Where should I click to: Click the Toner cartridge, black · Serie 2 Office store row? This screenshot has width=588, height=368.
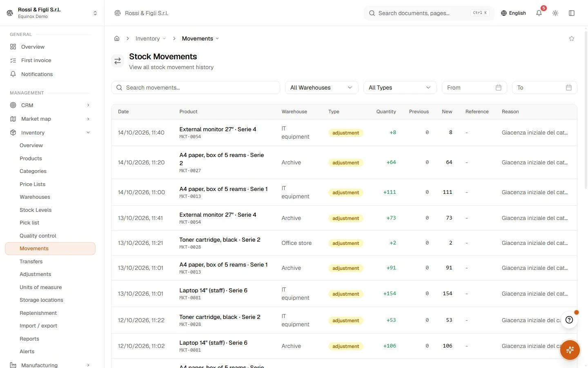click(344, 243)
